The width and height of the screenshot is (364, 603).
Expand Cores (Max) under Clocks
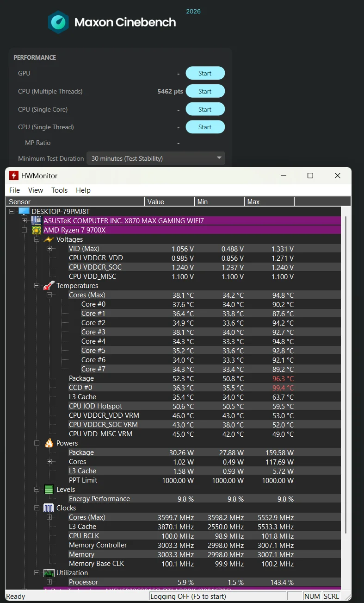pos(49,517)
